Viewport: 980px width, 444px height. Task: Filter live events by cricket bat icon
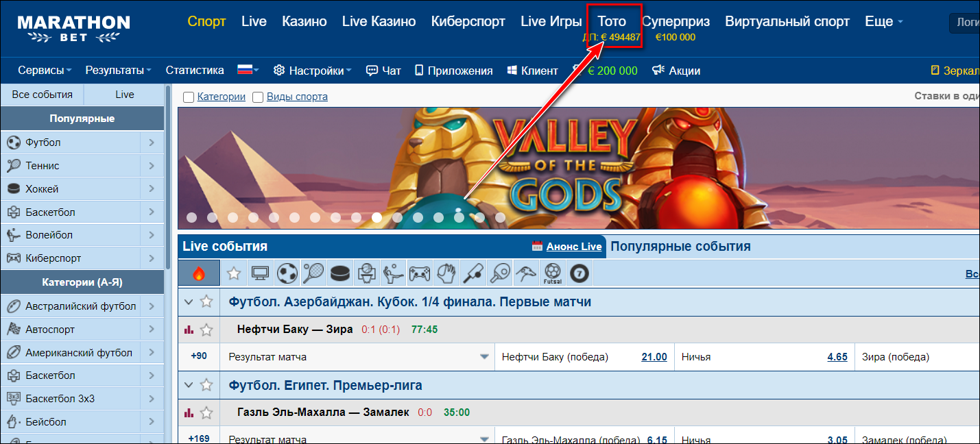(x=473, y=273)
